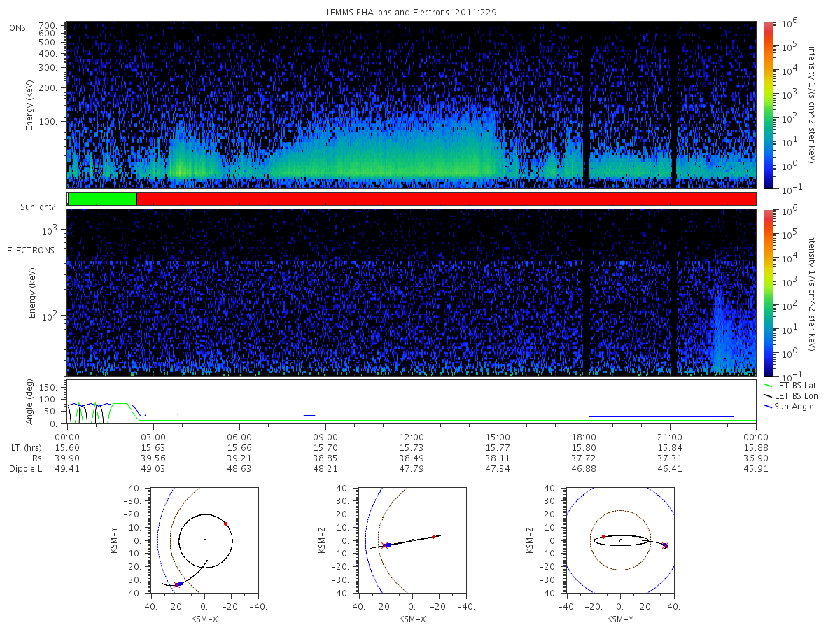Click the red sunlight bar segment

pos(446,199)
